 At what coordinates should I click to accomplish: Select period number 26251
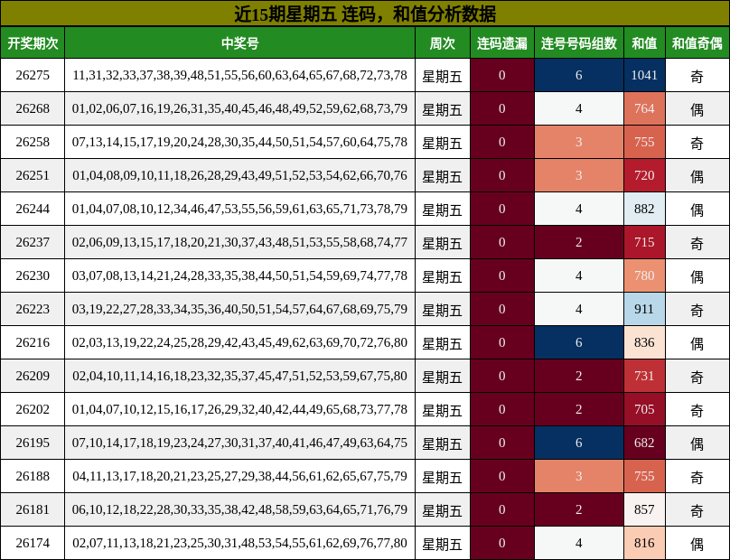[x=33, y=175]
